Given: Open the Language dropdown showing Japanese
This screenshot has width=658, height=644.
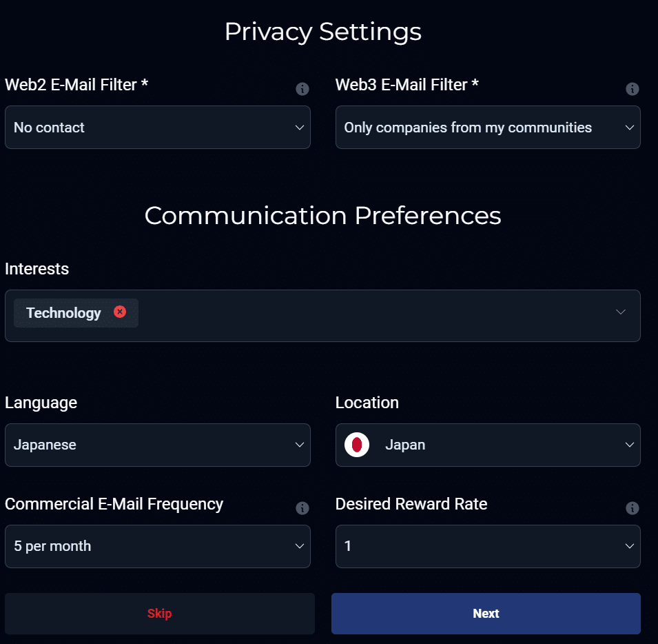Looking at the screenshot, I should tap(157, 445).
